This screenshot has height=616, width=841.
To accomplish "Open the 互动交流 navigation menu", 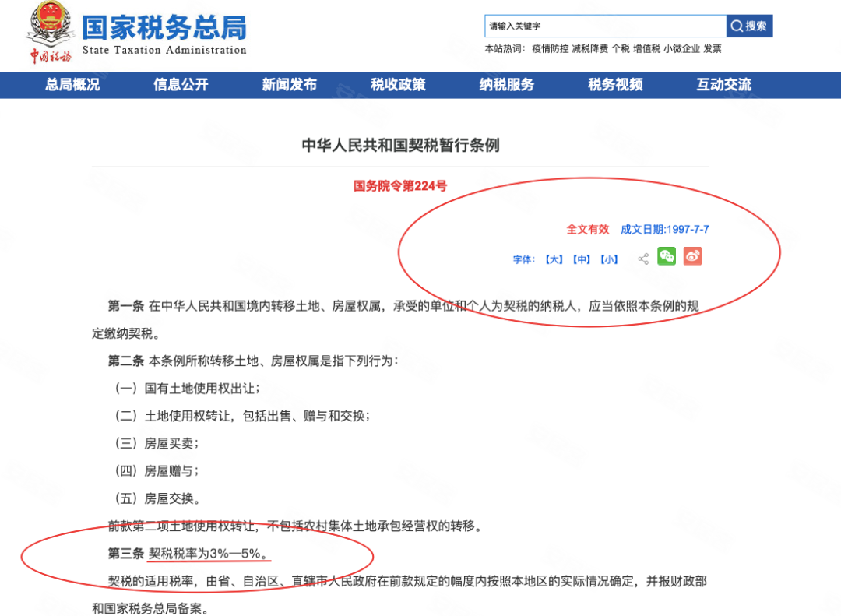I will tap(723, 85).
